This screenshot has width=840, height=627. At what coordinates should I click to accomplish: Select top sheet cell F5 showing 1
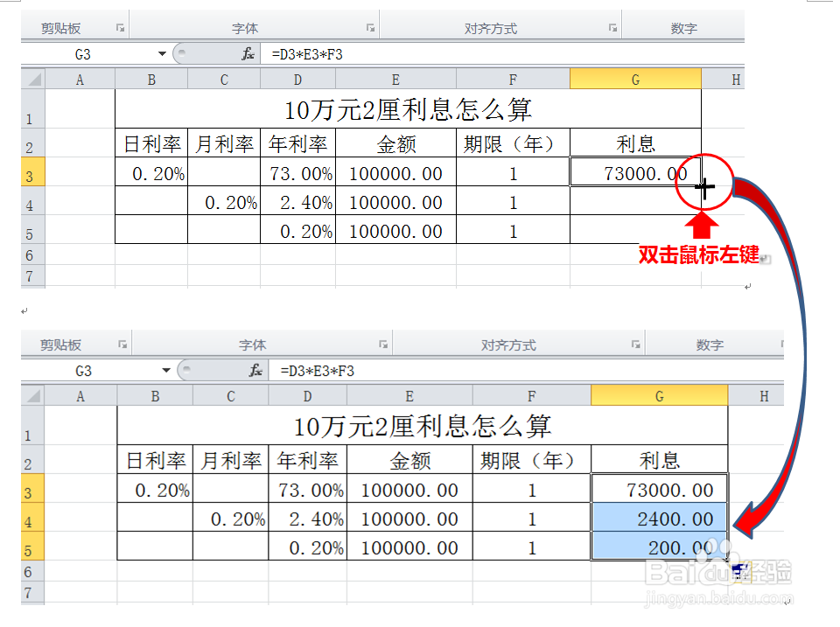(513, 229)
